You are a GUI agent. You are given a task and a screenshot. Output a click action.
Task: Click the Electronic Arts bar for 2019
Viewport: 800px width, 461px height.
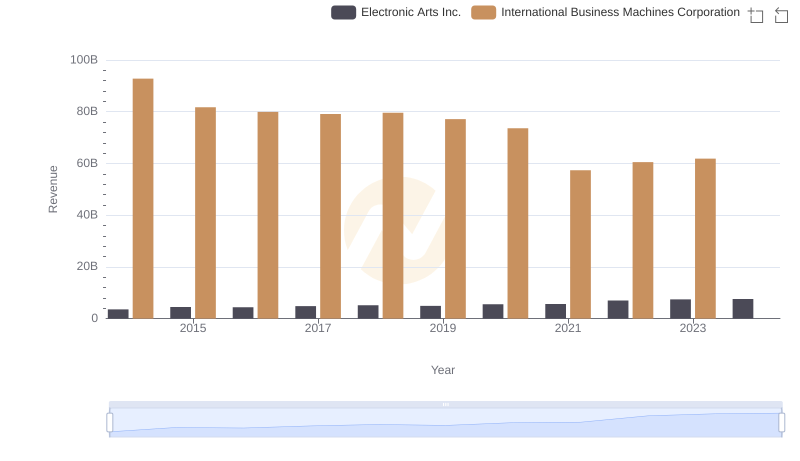click(431, 312)
